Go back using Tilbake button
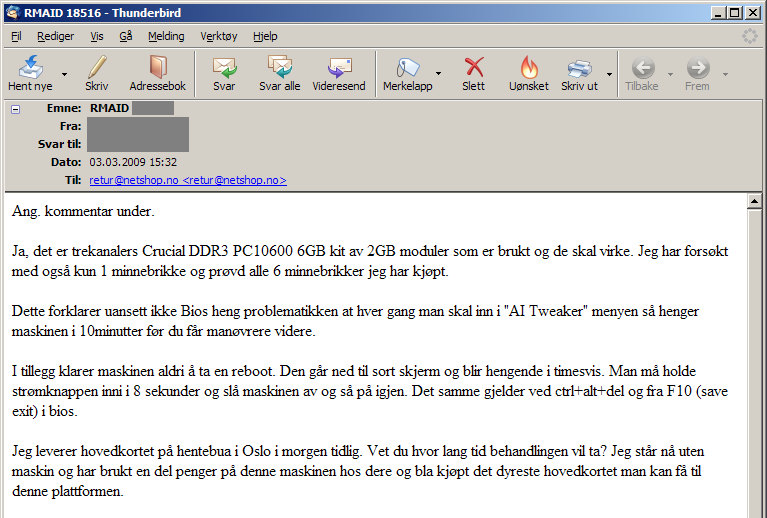Image resolution: width=767 pixels, height=518 pixels. click(x=642, y=73)
